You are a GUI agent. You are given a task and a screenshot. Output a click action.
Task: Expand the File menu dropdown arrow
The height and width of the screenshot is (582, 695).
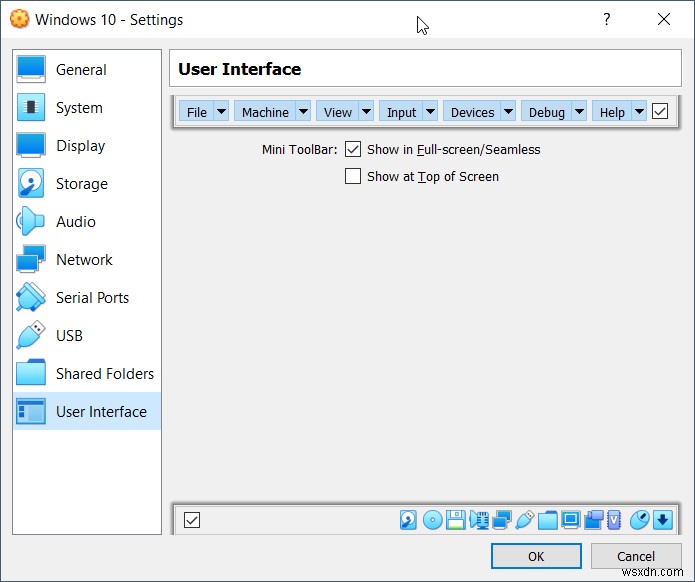(x=221, y=111)
